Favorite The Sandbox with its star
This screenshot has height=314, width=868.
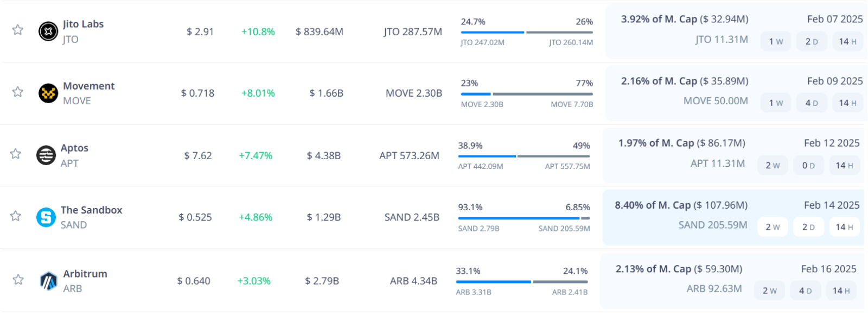[x=16, y=216]
